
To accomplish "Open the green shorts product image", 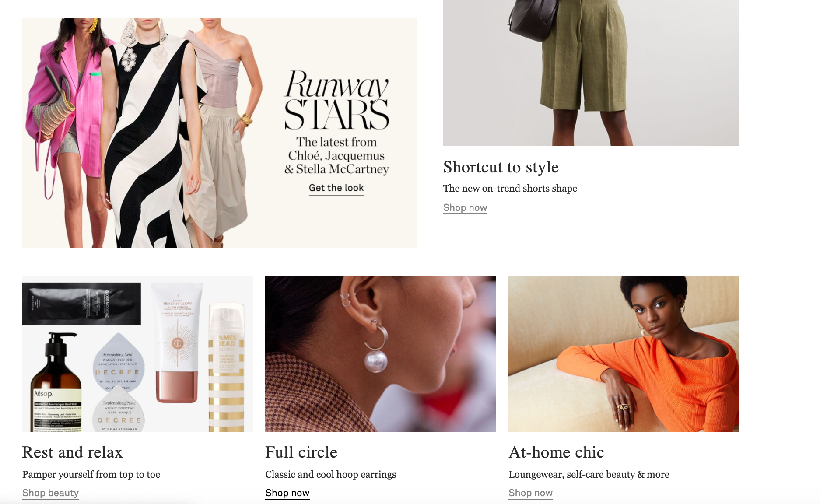I will coord(591,73).
